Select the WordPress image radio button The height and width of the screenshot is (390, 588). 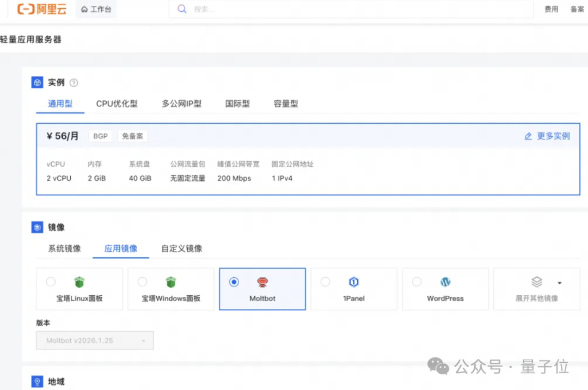pos(417,282)
